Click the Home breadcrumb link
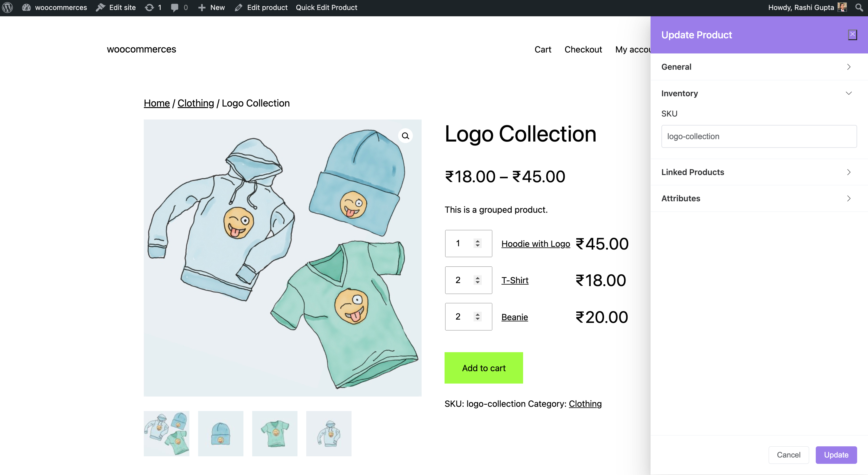868x475 pixels. [157, 103]
